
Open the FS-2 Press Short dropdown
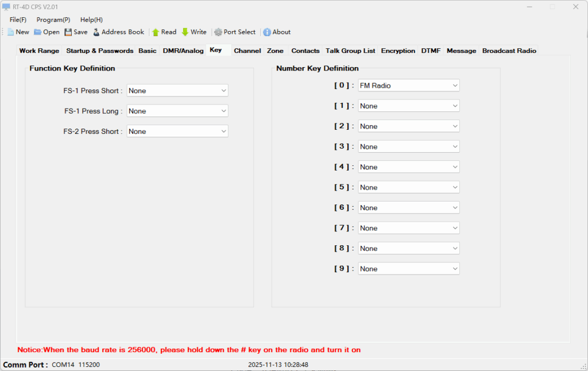click(177, 132)
